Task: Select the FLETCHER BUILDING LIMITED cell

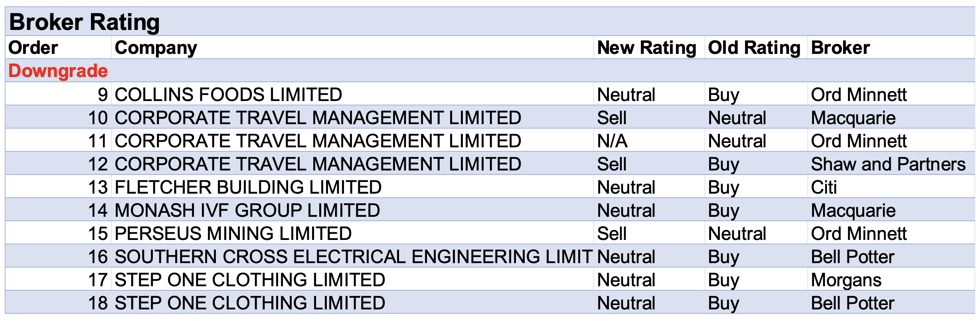Action: pyautogui.click(x=248, y=187)
